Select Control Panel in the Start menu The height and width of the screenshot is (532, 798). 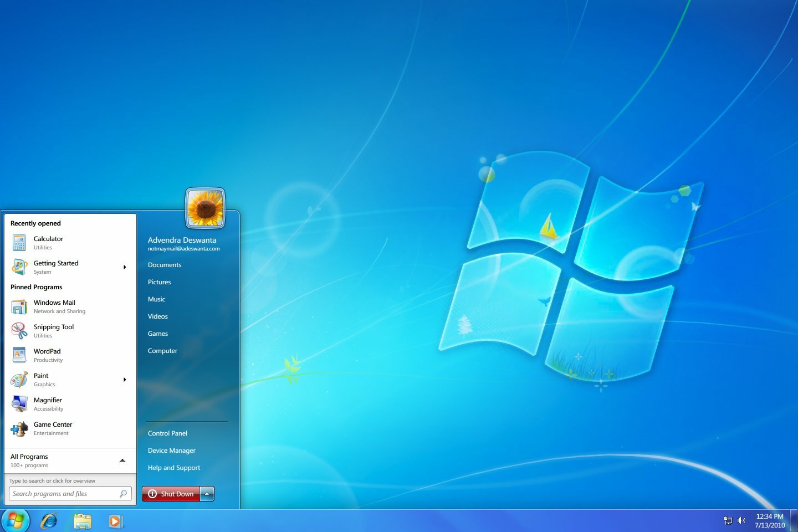167,433
